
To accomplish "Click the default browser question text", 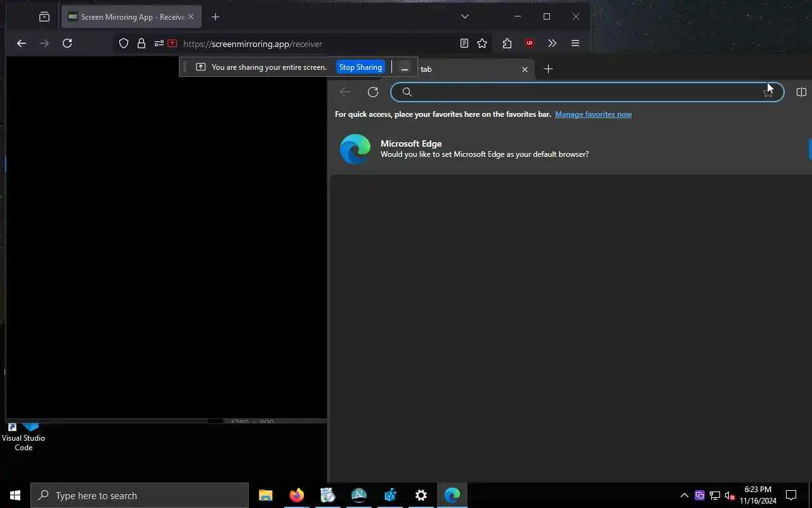I will (485, 154).
